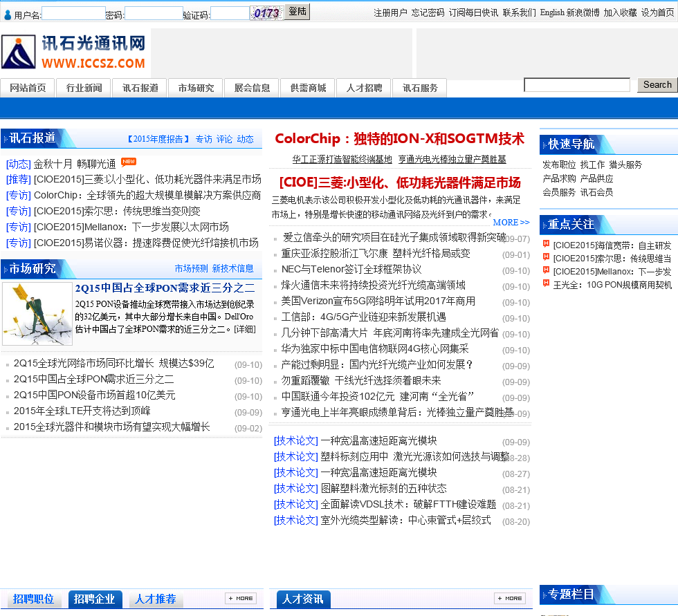
Task: Open 中国联通今年投资102亿元 article
Action: [378, 397]
